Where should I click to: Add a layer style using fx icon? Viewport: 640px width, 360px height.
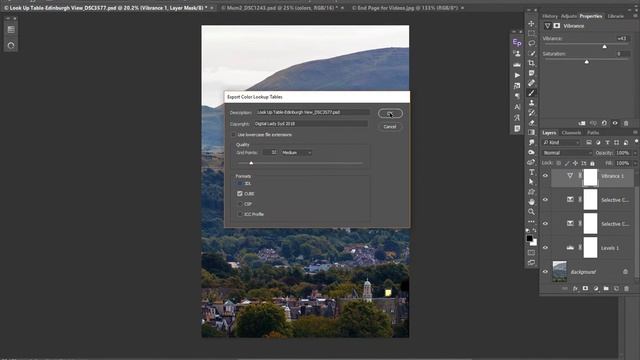[575, 289]
